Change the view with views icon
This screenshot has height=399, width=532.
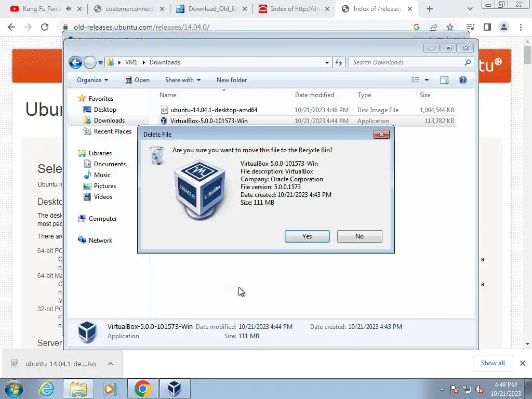(415, 80)
